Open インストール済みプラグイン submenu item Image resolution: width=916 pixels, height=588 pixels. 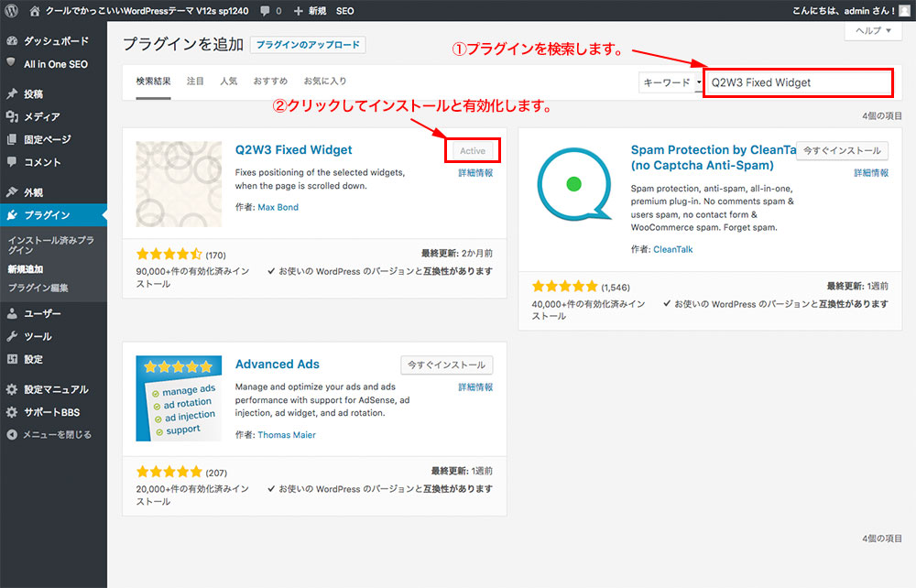pos(50,245)
